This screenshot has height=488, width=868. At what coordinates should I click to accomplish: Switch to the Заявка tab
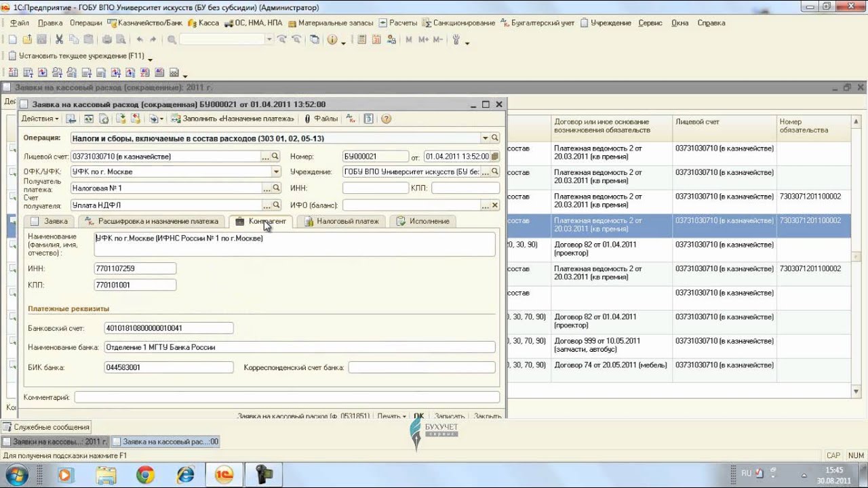50,221
